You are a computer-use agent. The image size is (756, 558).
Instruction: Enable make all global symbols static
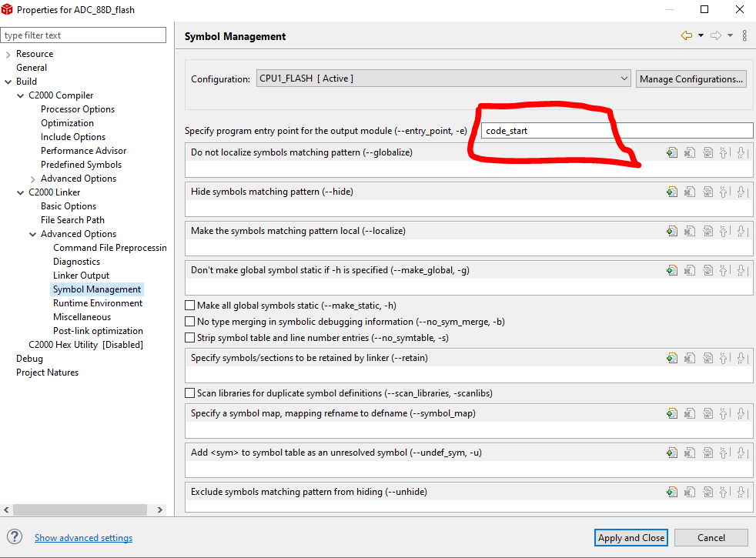point(189,305)
